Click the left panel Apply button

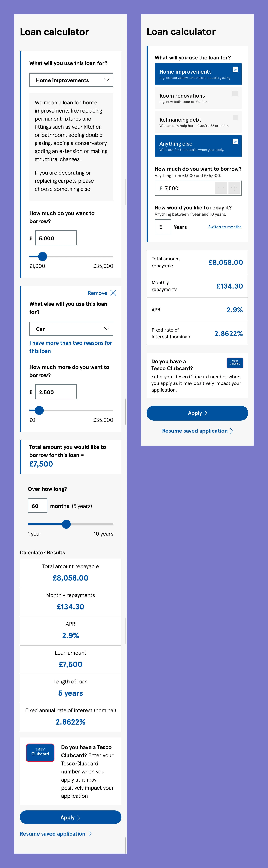70,817
